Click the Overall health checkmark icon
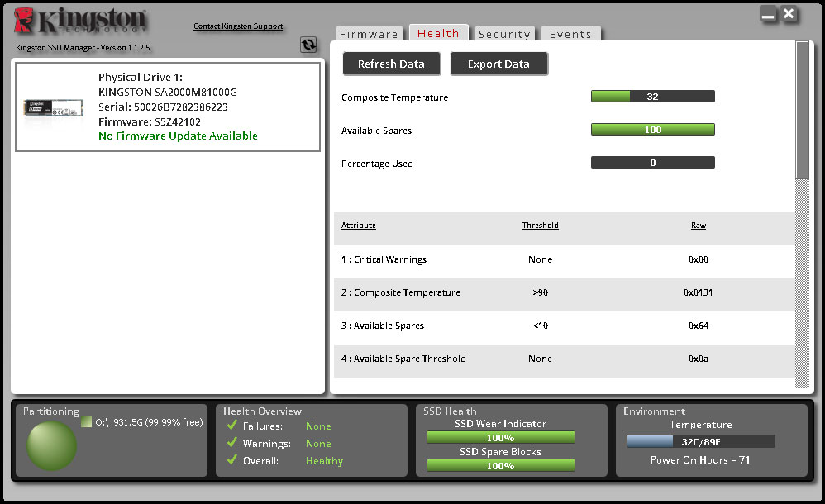Screen dimensions: 825x504 tap(232, 460)
